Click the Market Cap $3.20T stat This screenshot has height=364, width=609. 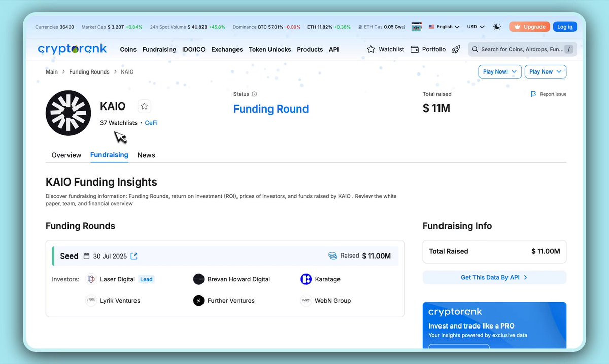point(112,27)
